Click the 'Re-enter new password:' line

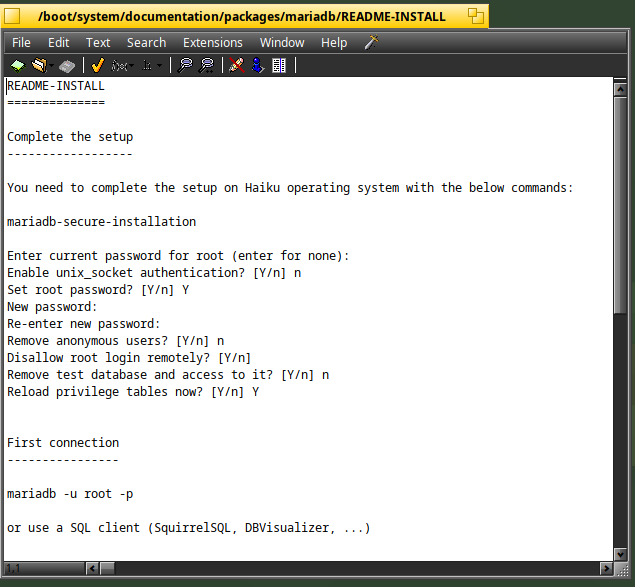(84, 324)
